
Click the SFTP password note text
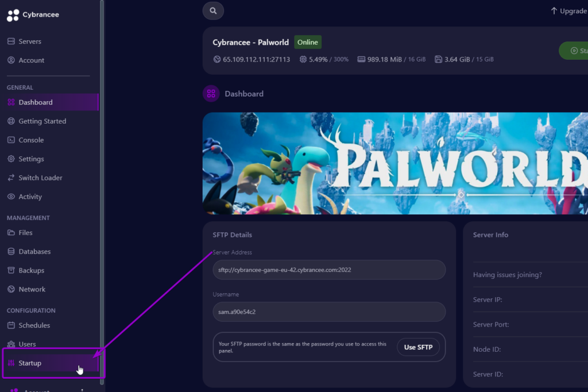302,347
